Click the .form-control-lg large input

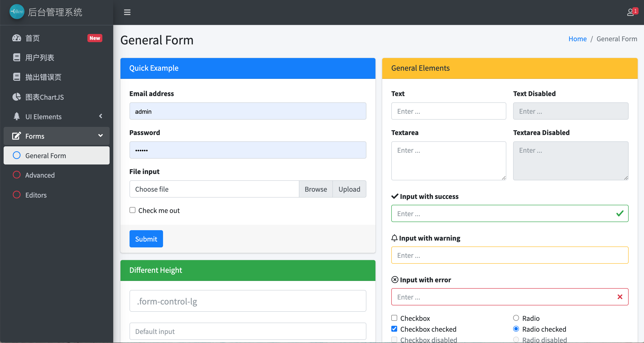pos(248,301)
